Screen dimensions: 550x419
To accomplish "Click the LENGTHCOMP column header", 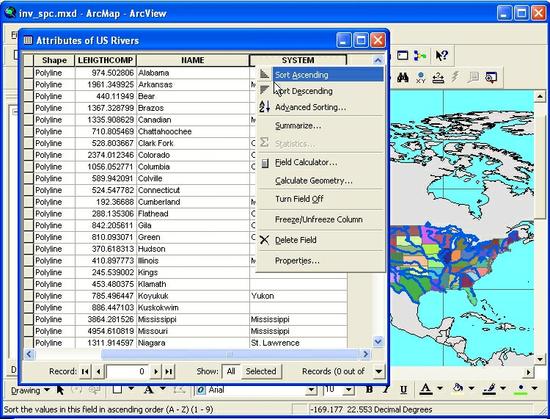I will click(x=105, y=60).
